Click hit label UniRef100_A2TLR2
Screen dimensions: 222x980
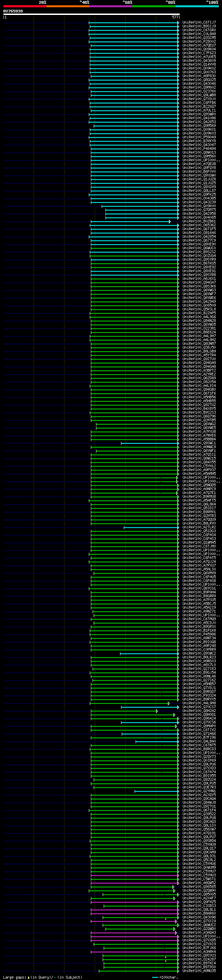pyautogui.click(x=199, y=527)
